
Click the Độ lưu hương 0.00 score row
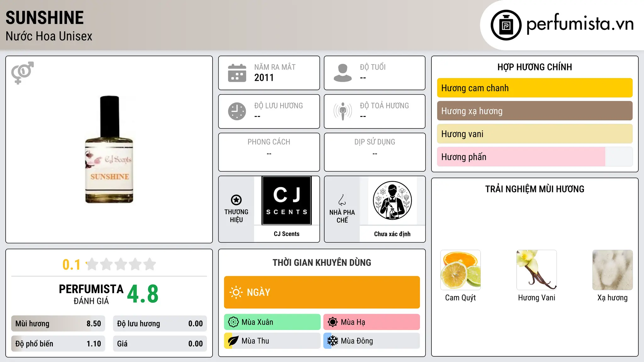[160, 324]
